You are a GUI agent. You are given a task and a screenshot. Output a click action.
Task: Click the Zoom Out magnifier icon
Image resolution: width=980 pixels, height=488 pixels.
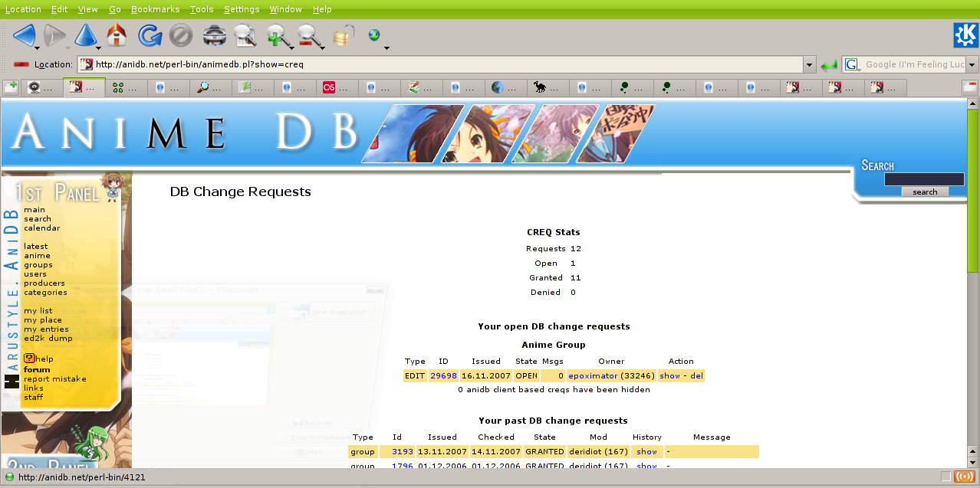308,35
